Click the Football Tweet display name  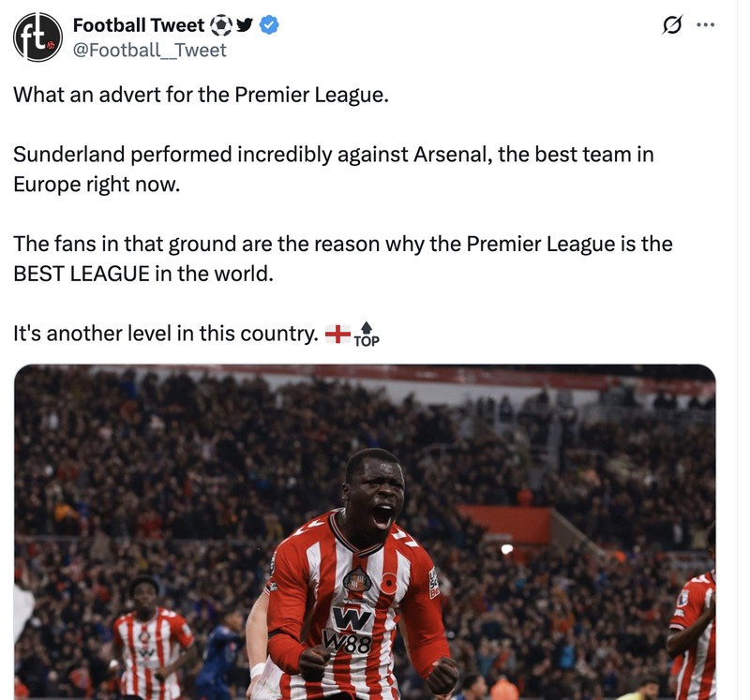tap(139, 24)
